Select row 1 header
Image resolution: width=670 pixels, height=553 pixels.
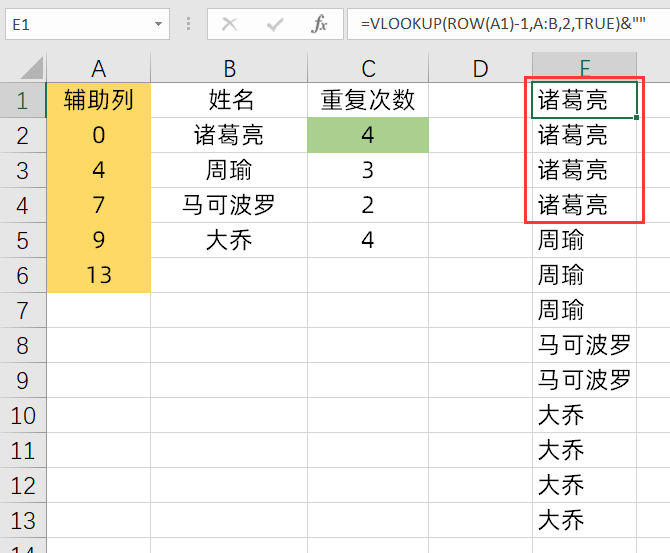pyautogui.click(x=23, y=100)
